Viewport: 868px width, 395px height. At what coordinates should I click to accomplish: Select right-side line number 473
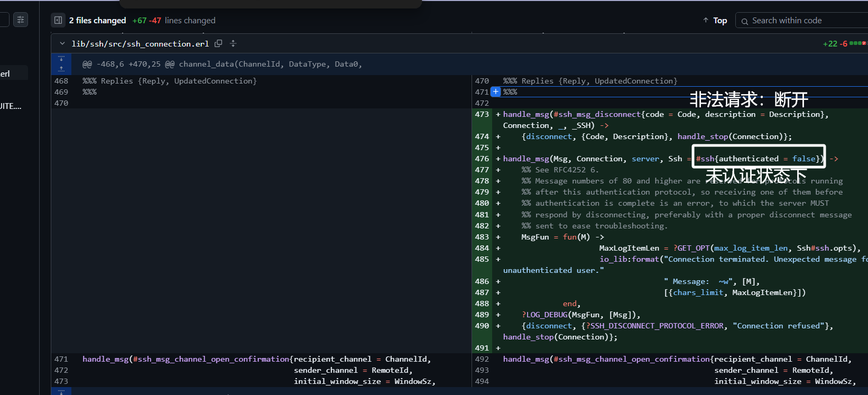tap(482, 114)
